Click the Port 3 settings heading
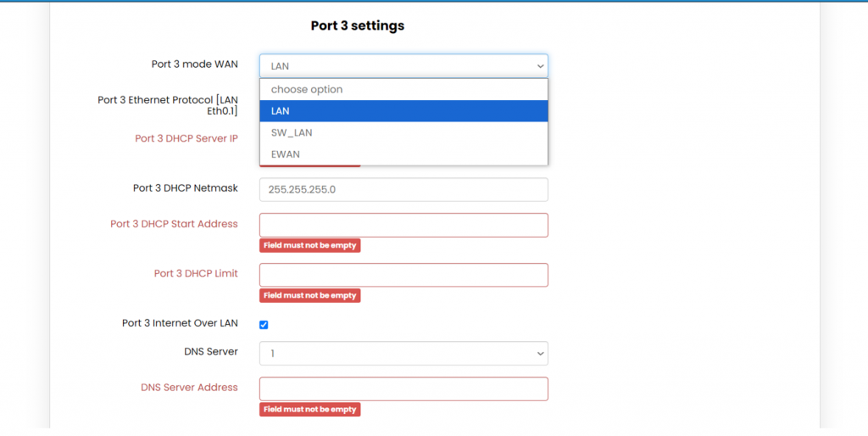The height and width of the screenshot is (436, 868). coord(357,25)
